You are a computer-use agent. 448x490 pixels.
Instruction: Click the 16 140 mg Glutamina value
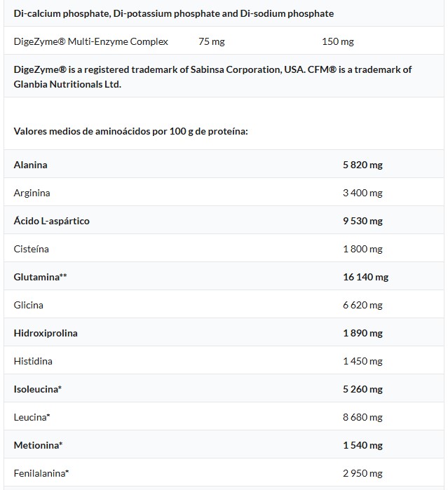click(365, 277)
